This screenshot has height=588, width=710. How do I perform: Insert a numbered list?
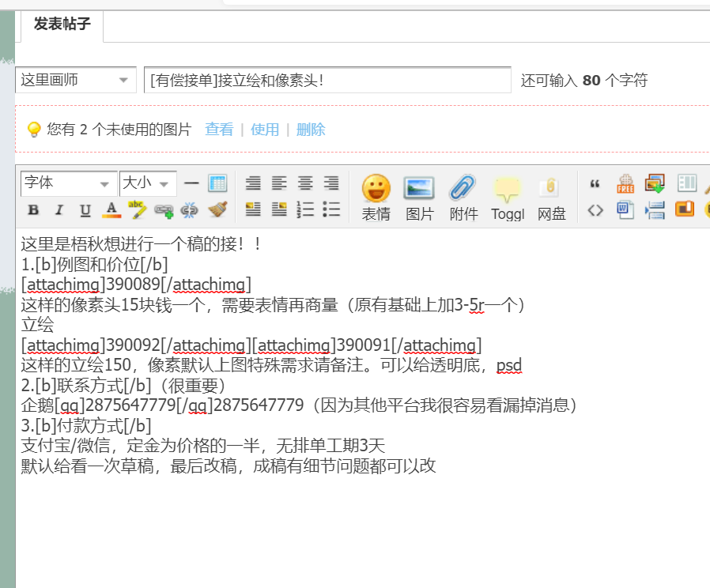point(305,209)
